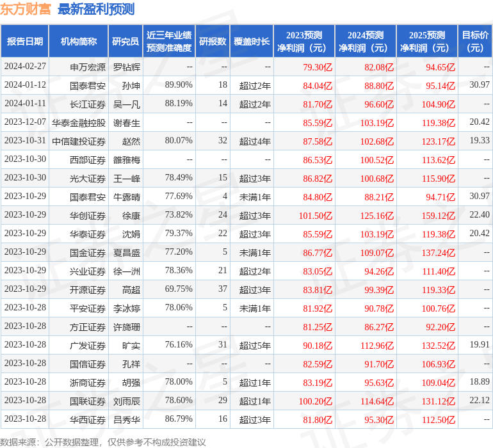Select researcher 孙坤
The width and height of the screenshot is (493, 448).
[x=131, y=86]
